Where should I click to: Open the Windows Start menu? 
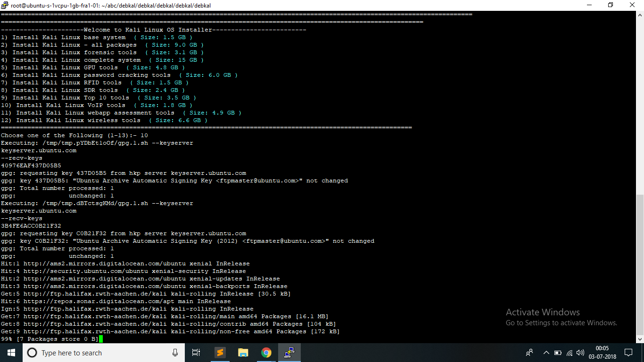coord(11,353)
